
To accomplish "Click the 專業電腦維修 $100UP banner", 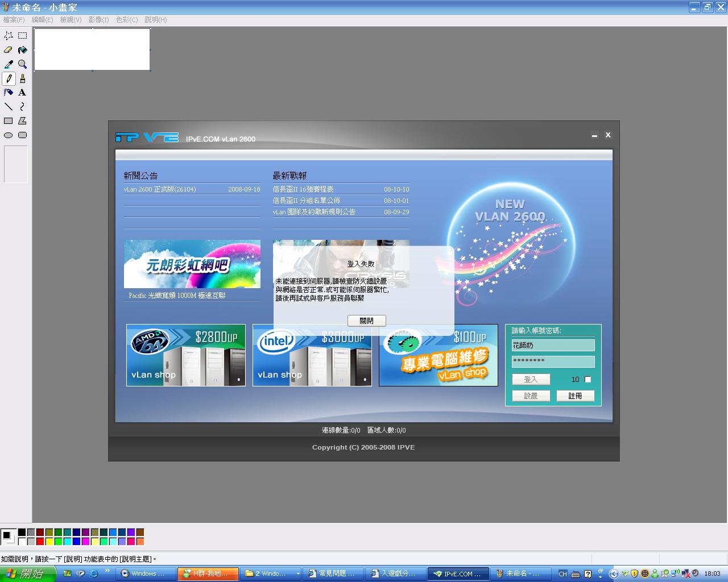I will pyautogui.click(x=439, y=355).
